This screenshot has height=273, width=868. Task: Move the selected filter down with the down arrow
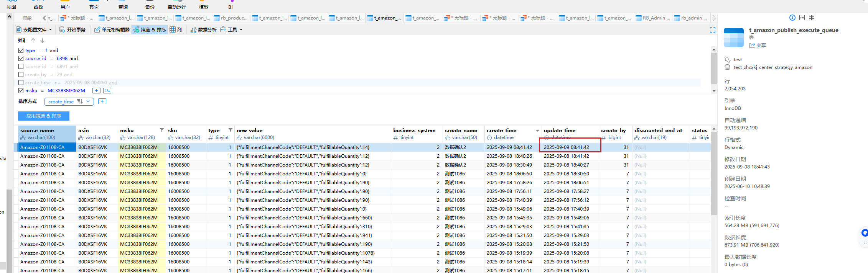[43, 40]
